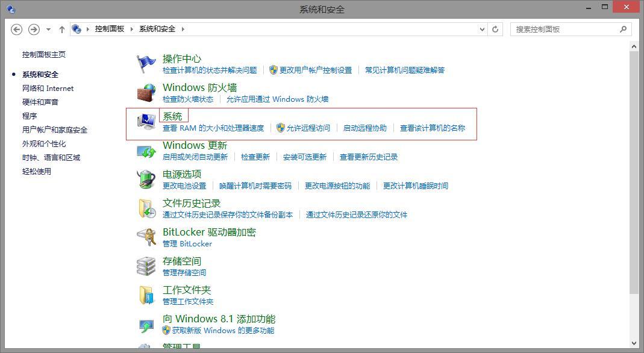This screenshot has width=644, height=353.
Task: Open Windows 更新 via its green arrows icon
Action: point(146,149)
